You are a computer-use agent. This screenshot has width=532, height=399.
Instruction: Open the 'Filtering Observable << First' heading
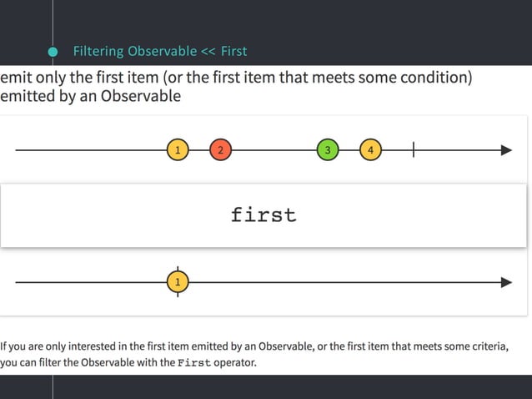click(x=160, y=51)
